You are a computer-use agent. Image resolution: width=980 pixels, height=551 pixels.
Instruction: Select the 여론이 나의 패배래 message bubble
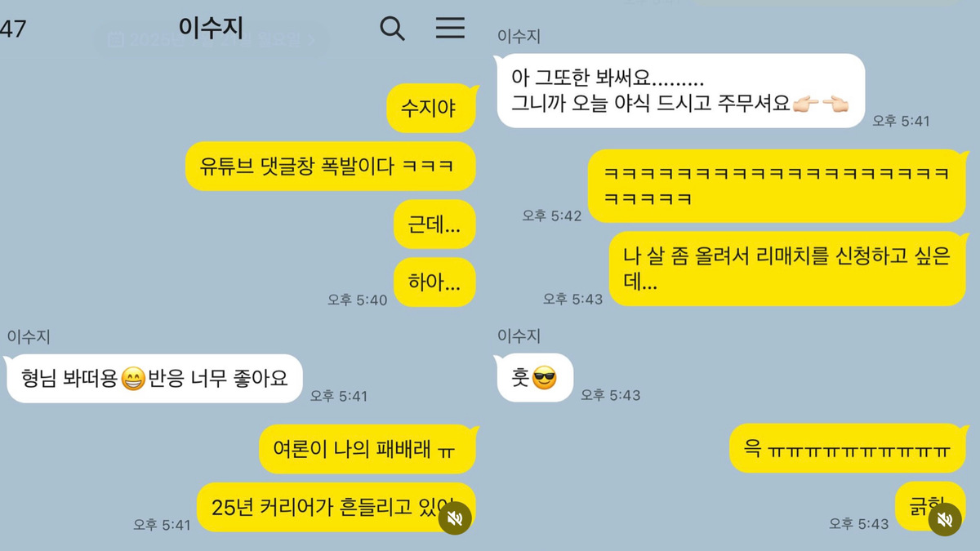pyautogui.click(x=367, y=449)
